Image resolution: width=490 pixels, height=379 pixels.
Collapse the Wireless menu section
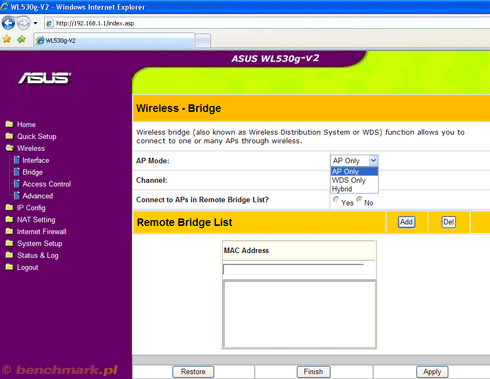pos(31,148)
